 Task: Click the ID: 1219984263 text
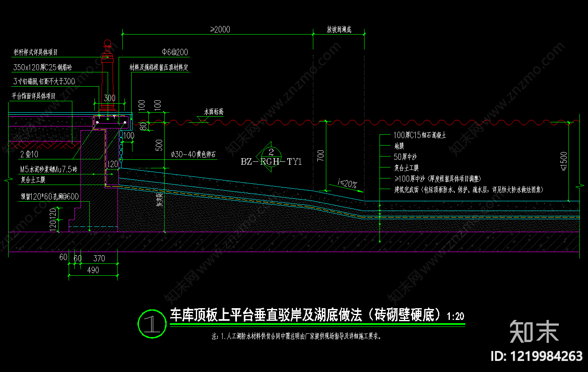point(536,356)
